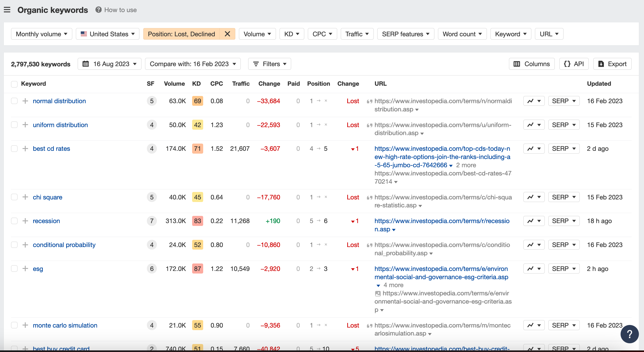Viewport: 644px width, 352px height.
Task: Open SERP menu for normal distribution row
Action: 564,101
